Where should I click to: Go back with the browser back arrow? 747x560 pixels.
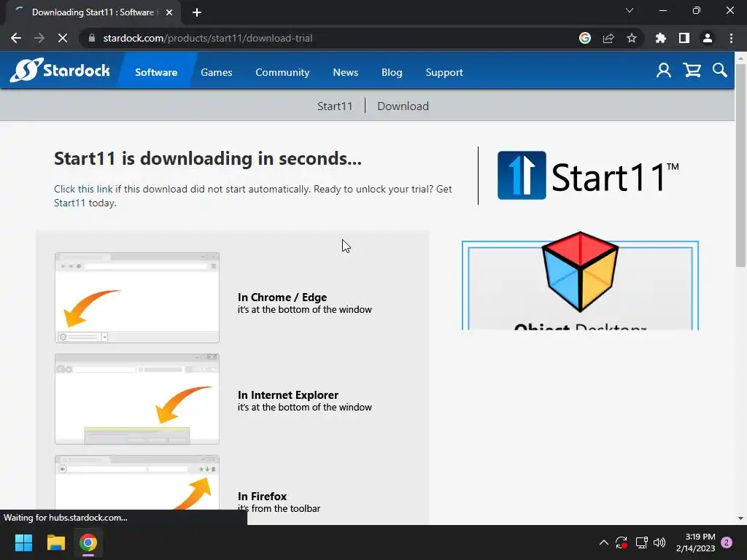click(x=16, y=38)
